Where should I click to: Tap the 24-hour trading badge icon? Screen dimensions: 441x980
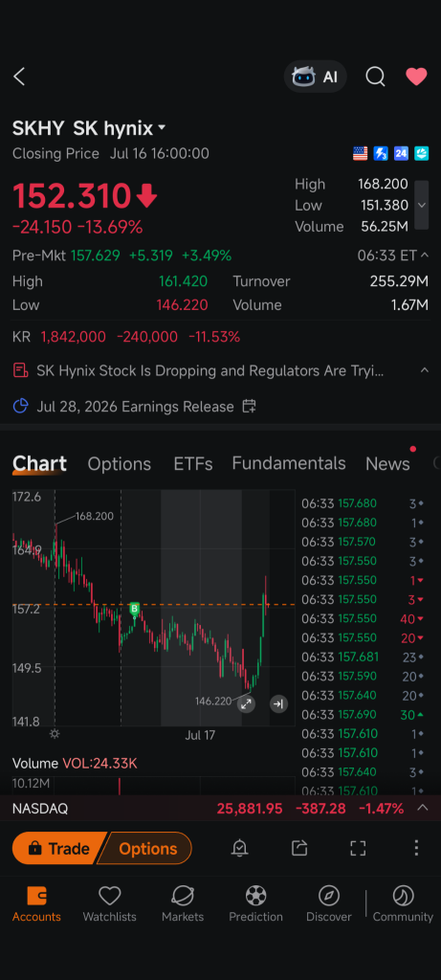pos(401,153)
